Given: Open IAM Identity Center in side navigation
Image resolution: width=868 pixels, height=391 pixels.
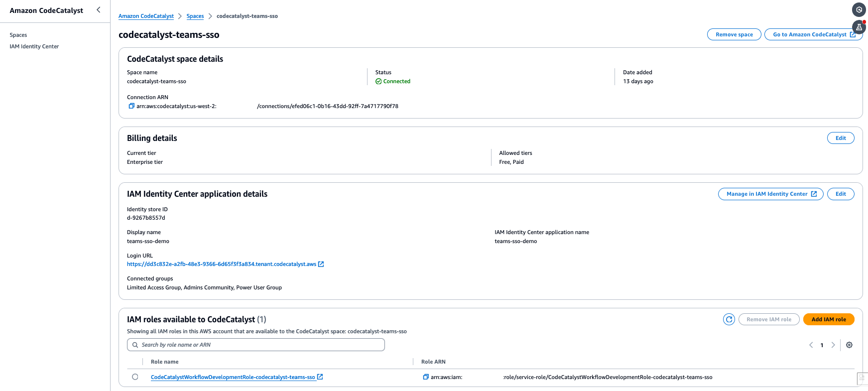Looking at the screenshot, I should click(34, 46).
